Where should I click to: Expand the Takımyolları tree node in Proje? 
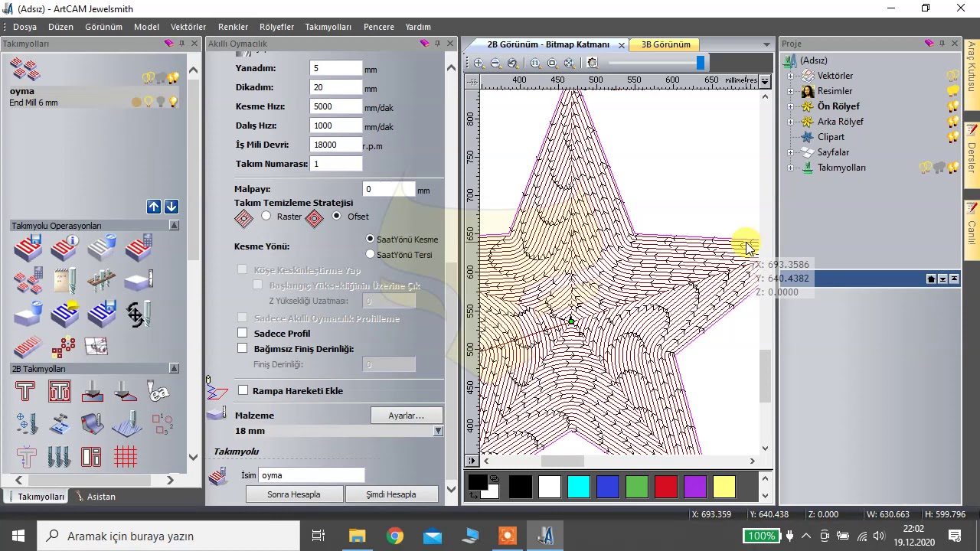[x=790, y=168]
